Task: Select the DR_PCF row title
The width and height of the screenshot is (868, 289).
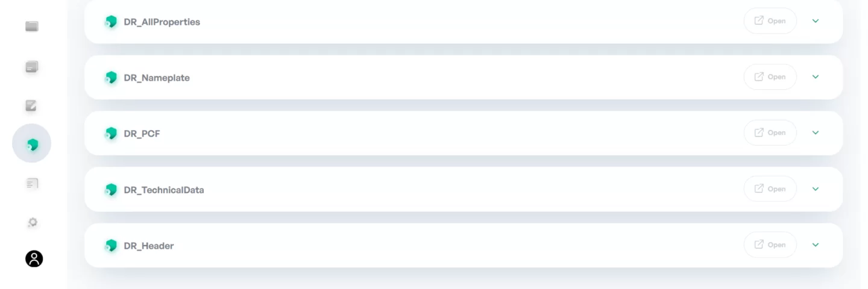Action: (142, 134)
